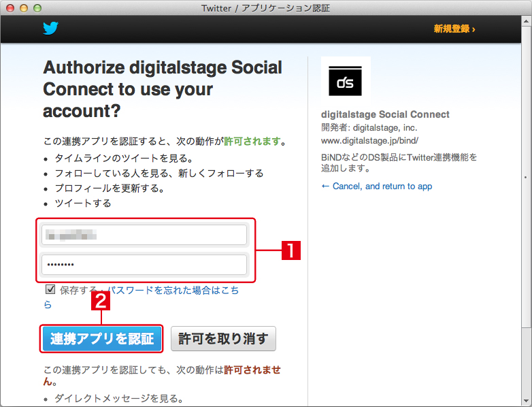
Task: Open the 新規登録 sign-up link
Action: 454,29
